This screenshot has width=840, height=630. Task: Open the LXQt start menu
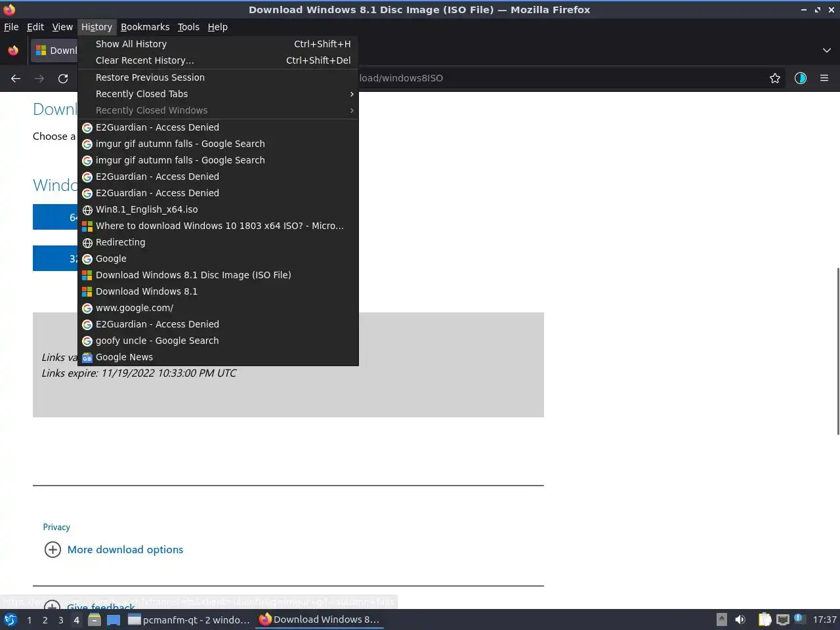click(10, 619)
